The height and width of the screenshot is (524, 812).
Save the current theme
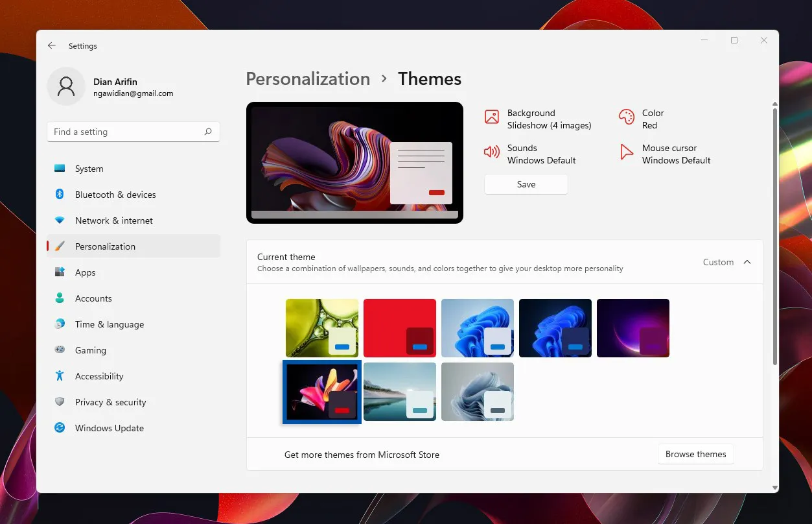[x=526, y=184]
